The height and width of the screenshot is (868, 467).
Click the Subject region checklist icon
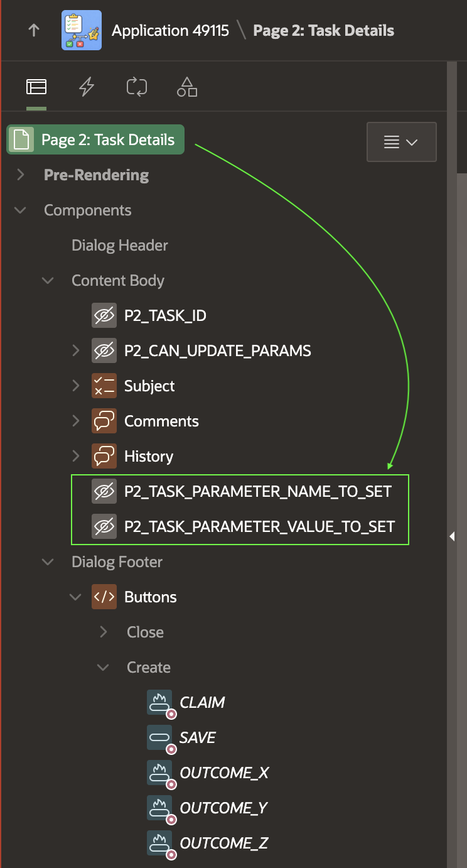[104, 386]
